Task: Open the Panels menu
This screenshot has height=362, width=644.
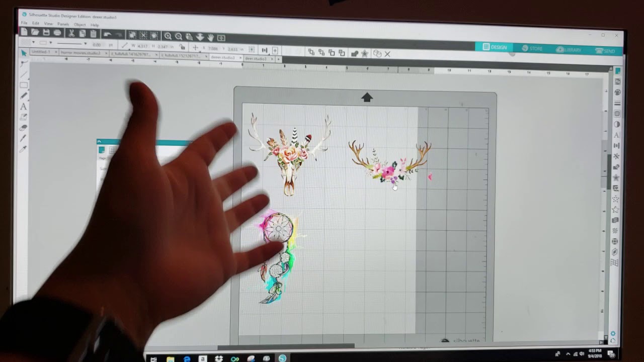Action: (63, 24)
